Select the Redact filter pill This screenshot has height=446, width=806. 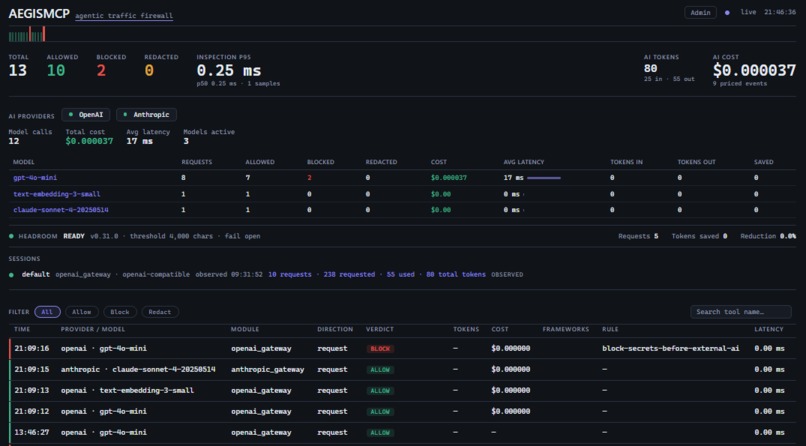point(160,312)
